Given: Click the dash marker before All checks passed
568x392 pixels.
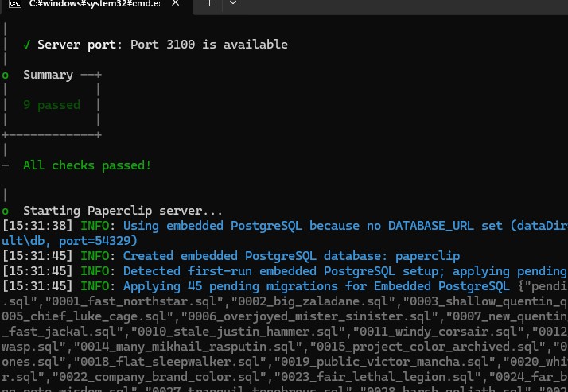Looking at the screenshot, I should click(6, 165).
